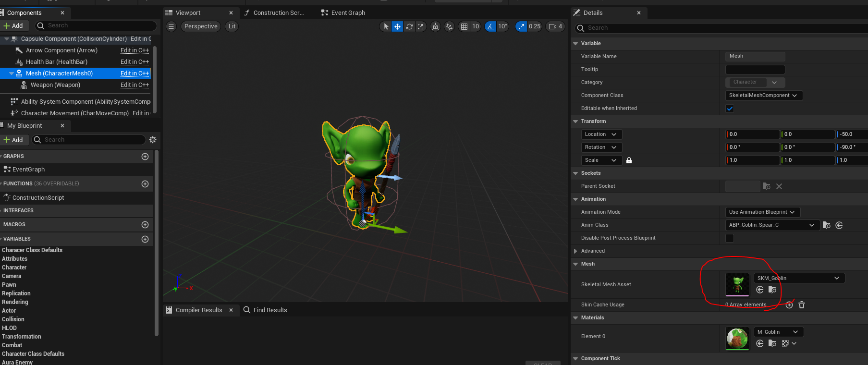Viewport: 868px width, 365px height.
Task: Choose the Select mode arrow in viewport toolbar
Action: pyautogui.click(x=386, y=26)
